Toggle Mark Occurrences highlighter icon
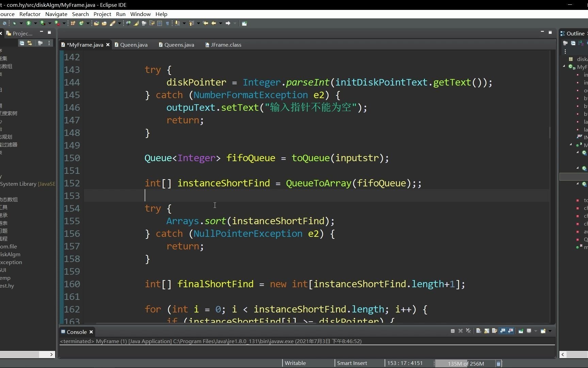Image resolution: width=588 pixels, height=368 pixels. (136, 23)
